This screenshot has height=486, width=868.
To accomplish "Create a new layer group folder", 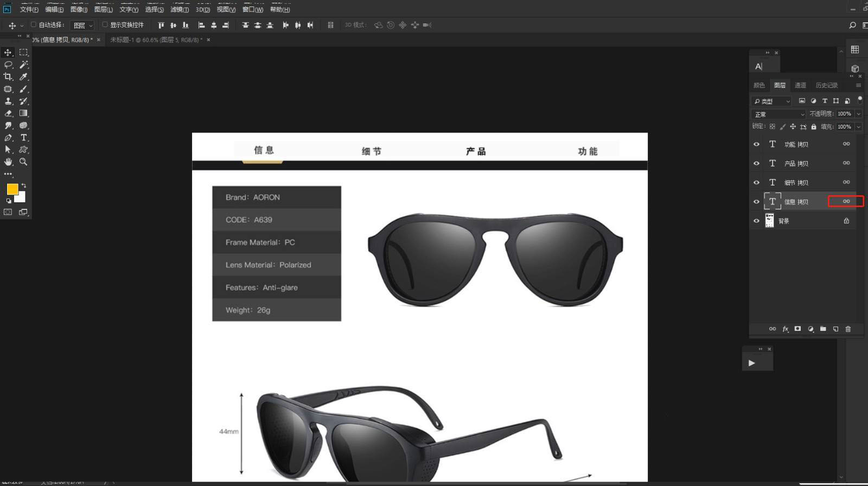I will (x=823, y=329).
